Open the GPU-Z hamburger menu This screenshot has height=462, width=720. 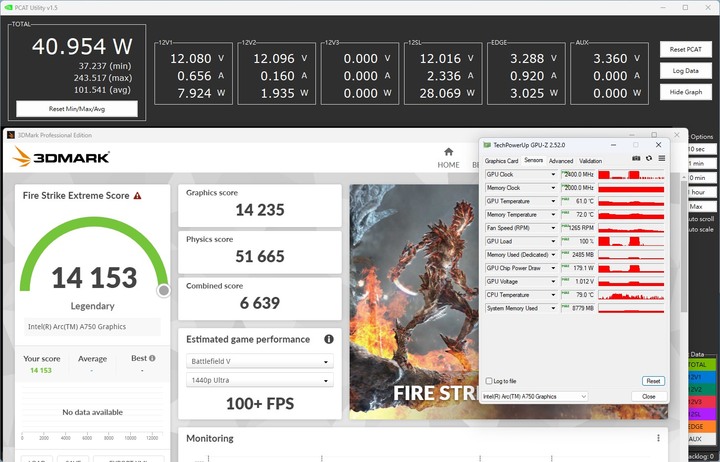662,158
